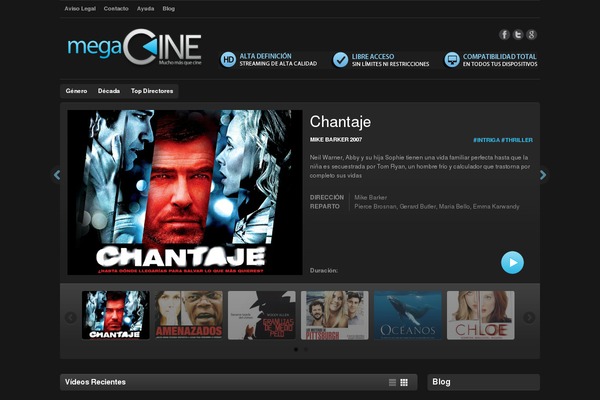Open the Facebook social icon
Screen dimensions: 600x400
[x=504, y=34]
